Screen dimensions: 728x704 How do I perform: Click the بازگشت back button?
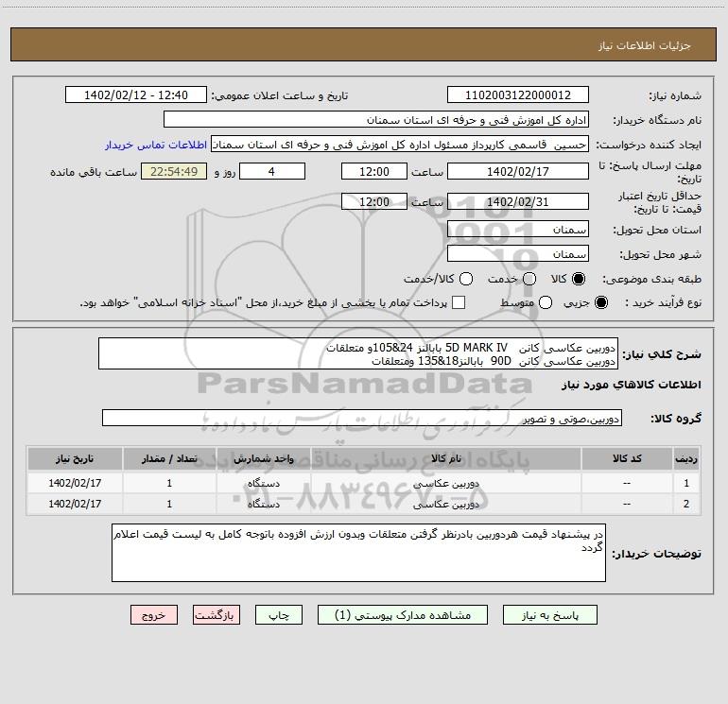(217, 615)
